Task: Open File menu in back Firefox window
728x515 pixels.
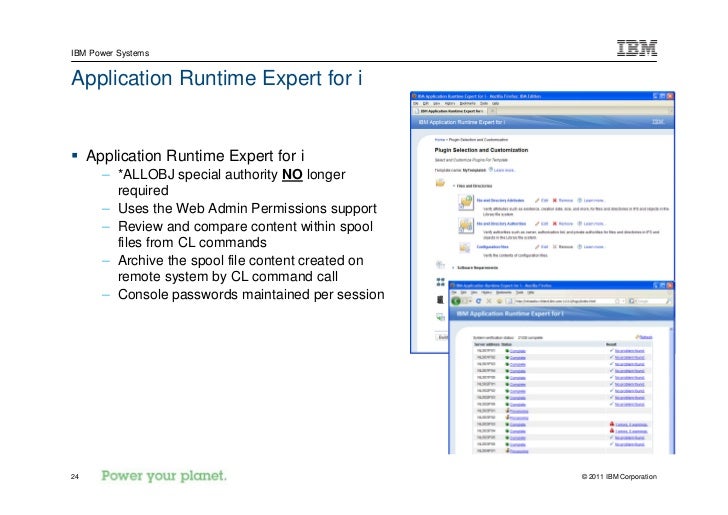Action: coord(416,103)
